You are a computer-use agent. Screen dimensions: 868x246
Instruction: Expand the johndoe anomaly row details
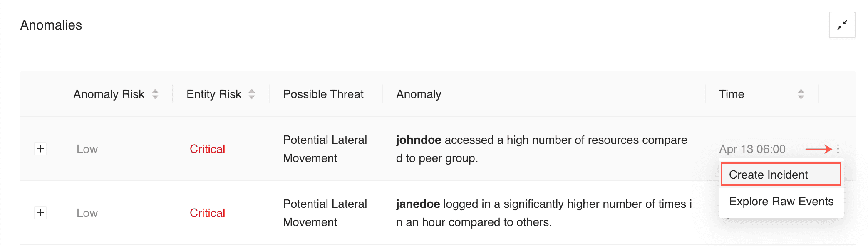(40, 149)
